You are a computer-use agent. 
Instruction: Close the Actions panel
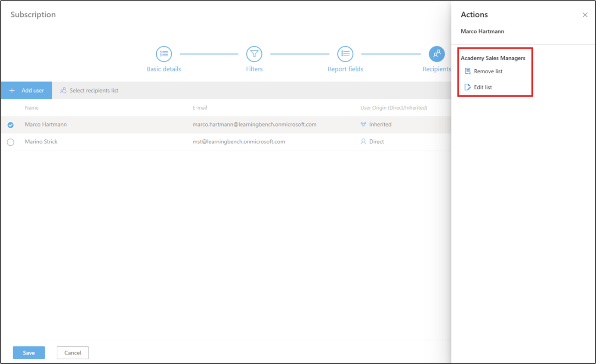tap(585, 15)
